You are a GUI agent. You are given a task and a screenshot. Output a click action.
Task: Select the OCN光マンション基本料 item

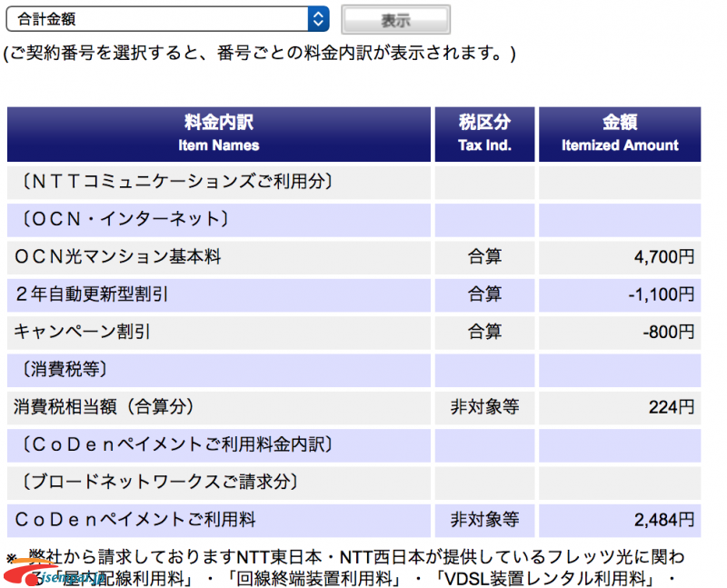point(118,257)
